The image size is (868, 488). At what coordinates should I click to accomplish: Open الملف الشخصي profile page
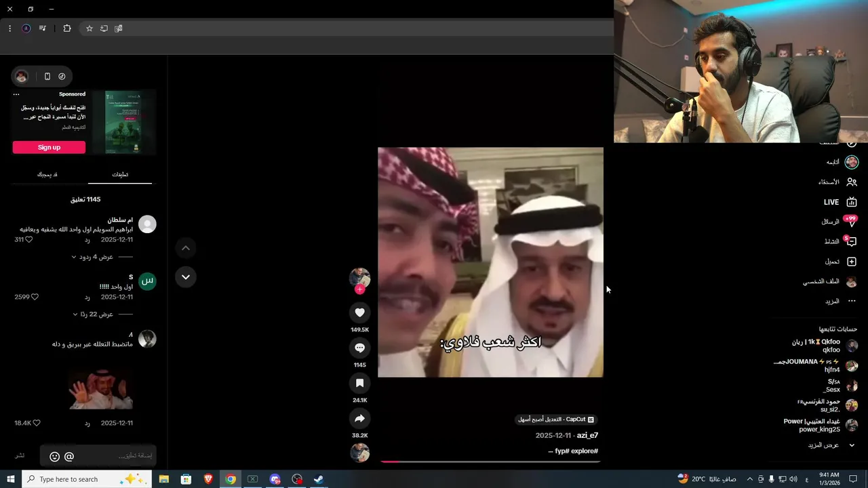coord(831,281)
